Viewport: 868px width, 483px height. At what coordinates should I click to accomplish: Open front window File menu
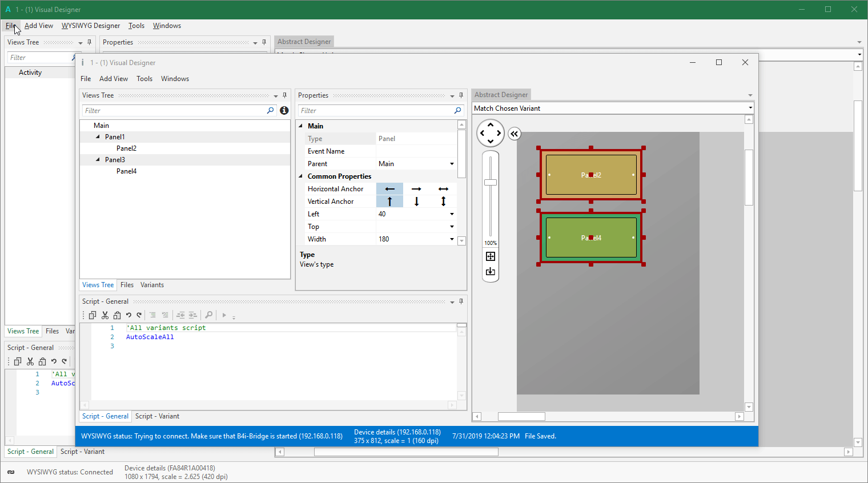(86, 79)
